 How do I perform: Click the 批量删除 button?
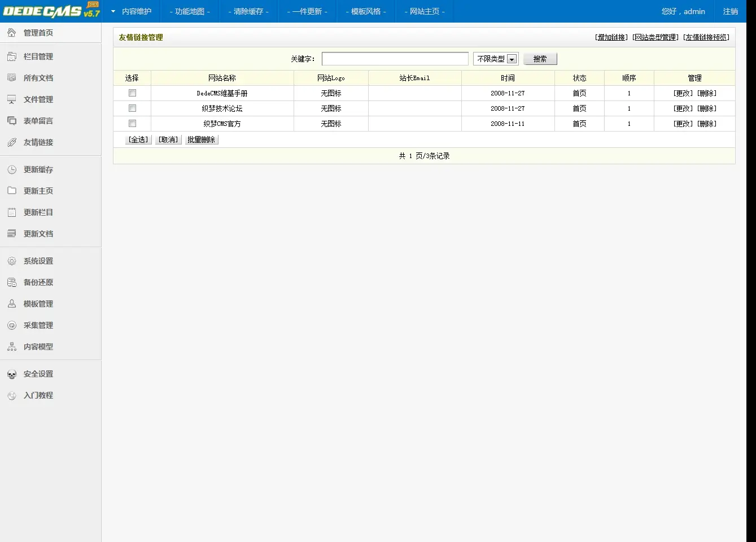(x=202, y=139)
